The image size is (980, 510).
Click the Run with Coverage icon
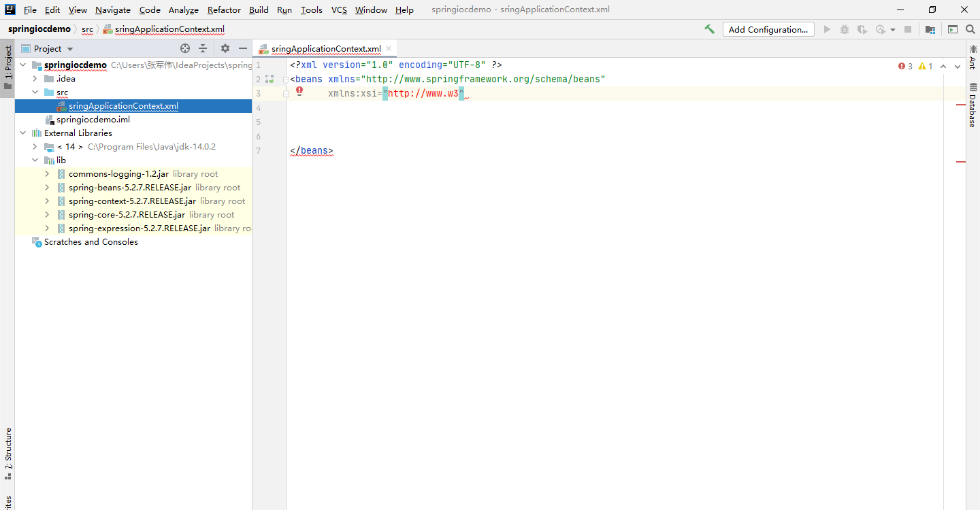(x=862, y=29)
